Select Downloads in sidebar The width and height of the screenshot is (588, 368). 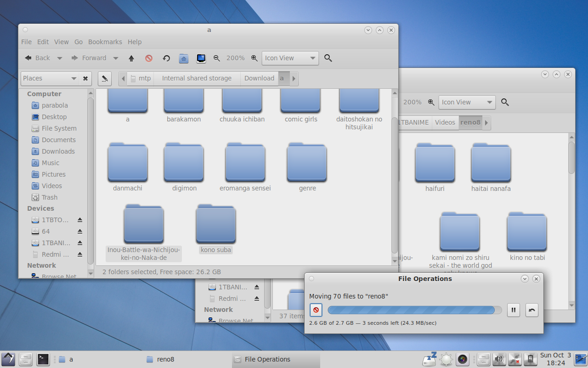click(58, 151)
